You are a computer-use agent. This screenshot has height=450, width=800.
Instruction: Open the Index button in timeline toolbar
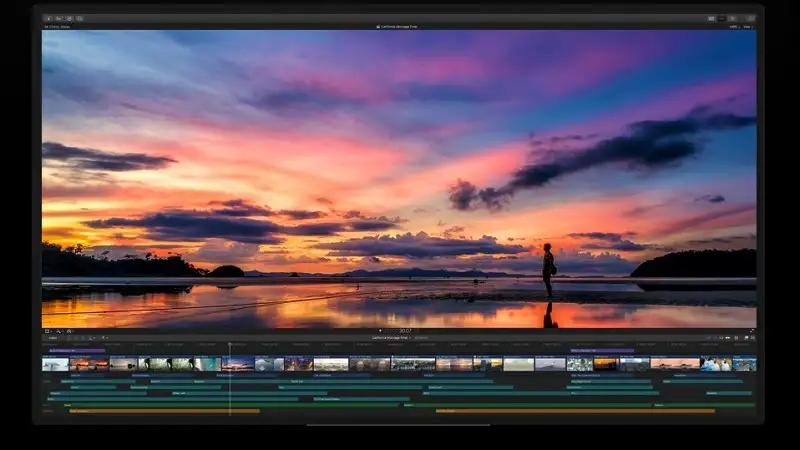pyautogui.click(x=52, y=338)
